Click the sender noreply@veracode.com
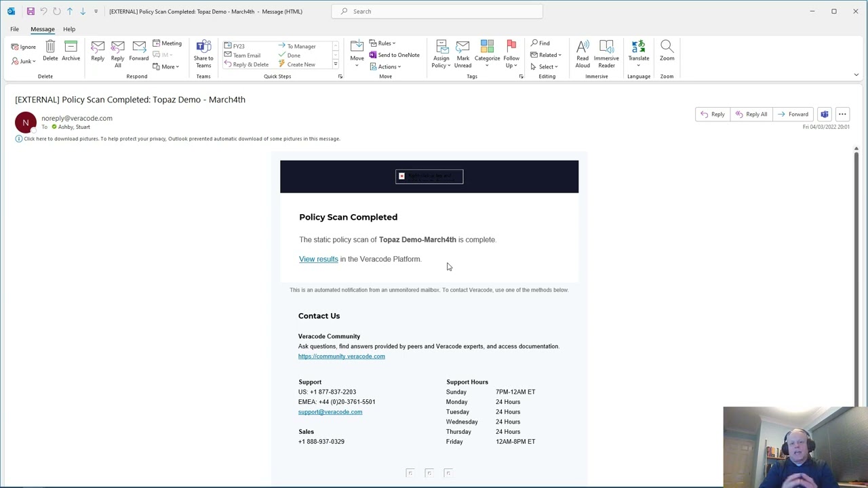This screenshot has height=488, width=868. 77,118
